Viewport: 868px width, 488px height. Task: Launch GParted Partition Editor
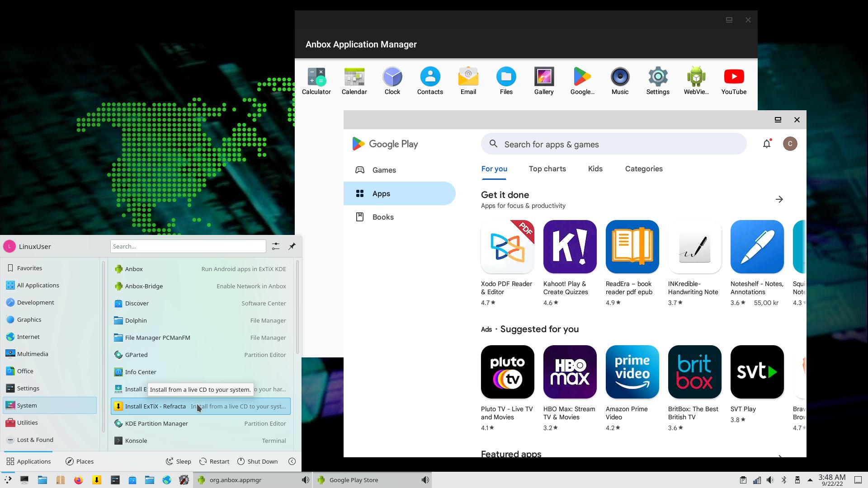(200, 355)
